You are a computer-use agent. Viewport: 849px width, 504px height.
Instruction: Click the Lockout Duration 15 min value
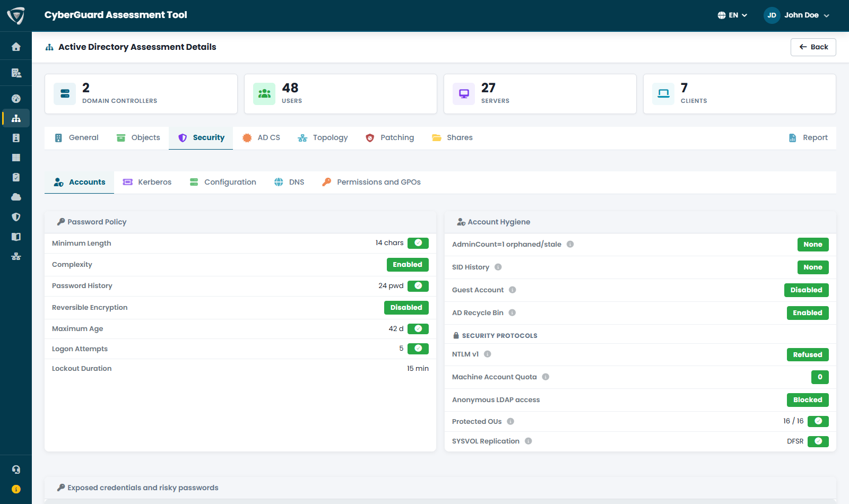pos(418,369)
